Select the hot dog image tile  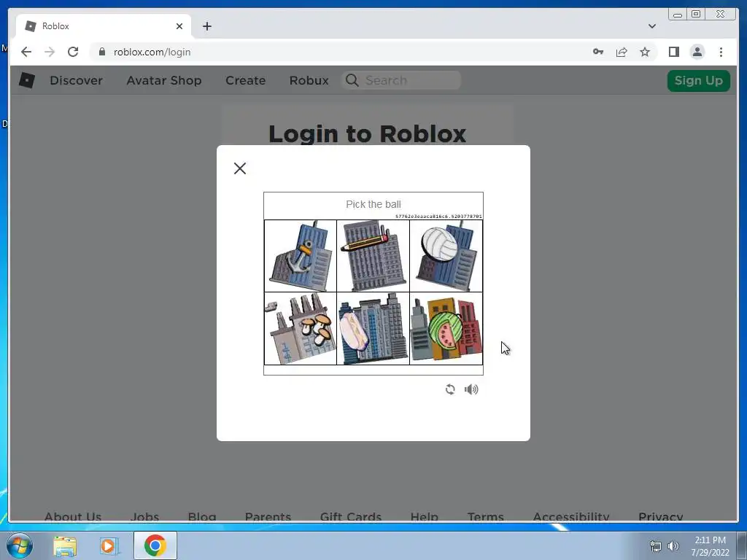click(x=373, y=329)
